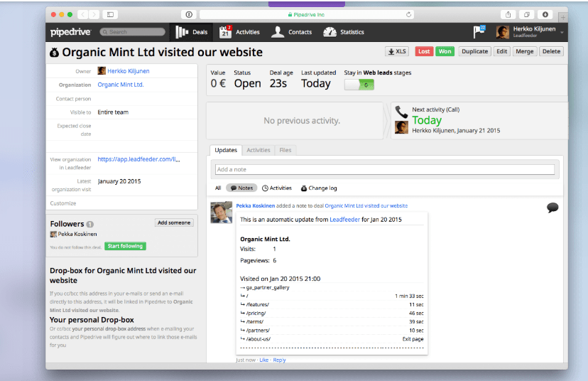This screenshot has height=381, width=588.
Task: Open user menu dropdown arrow
Action: (562, 33)
